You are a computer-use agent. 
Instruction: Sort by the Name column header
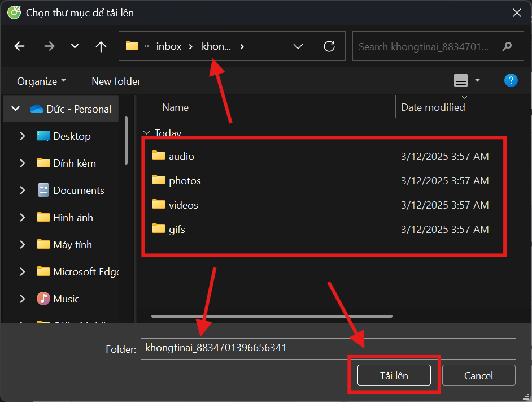[175, 107]
